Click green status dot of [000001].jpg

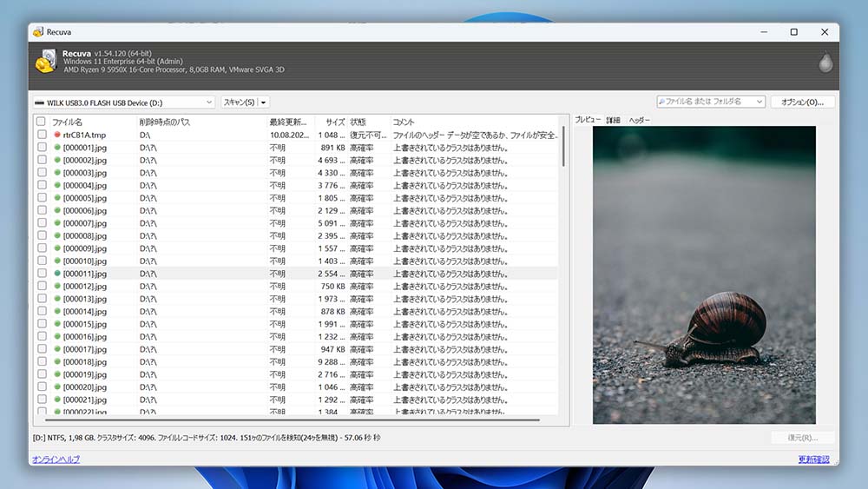(x=57, y=148)
